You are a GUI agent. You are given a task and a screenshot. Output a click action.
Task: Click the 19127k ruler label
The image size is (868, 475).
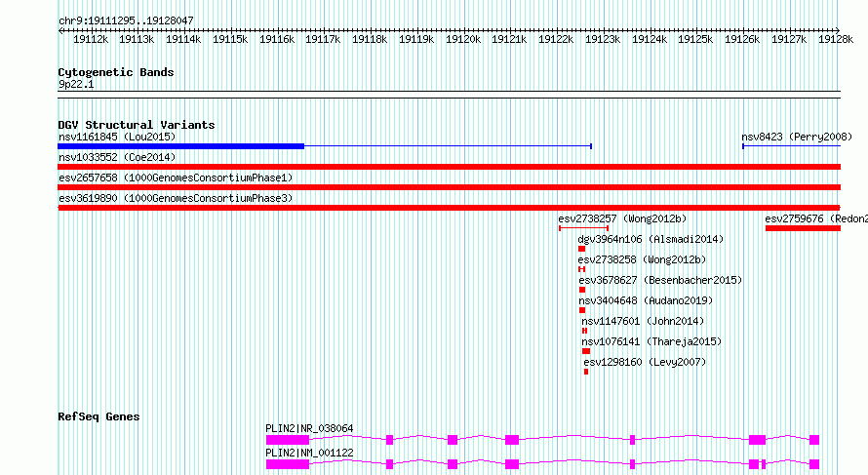tap(789, 39)
